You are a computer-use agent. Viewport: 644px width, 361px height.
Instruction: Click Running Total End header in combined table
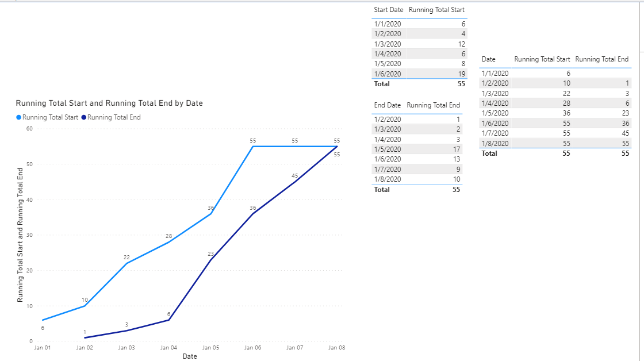click(601, 59)
